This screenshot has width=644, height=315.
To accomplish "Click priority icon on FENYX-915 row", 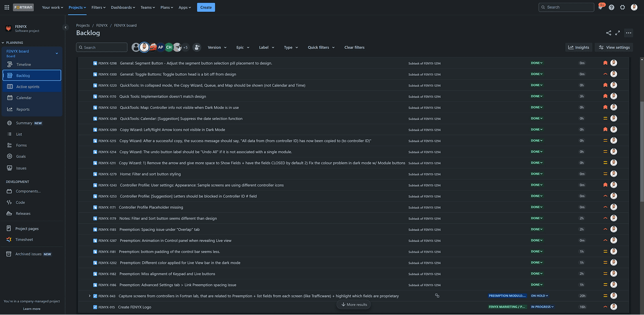I will click(605, 307).
